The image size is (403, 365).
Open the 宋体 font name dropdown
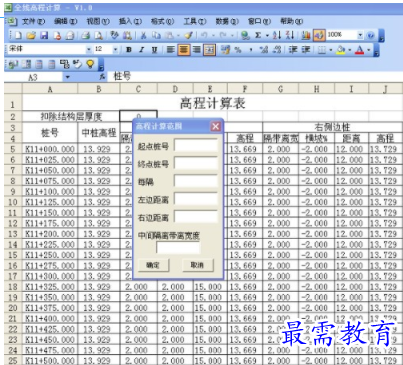(x=89, y=49)
